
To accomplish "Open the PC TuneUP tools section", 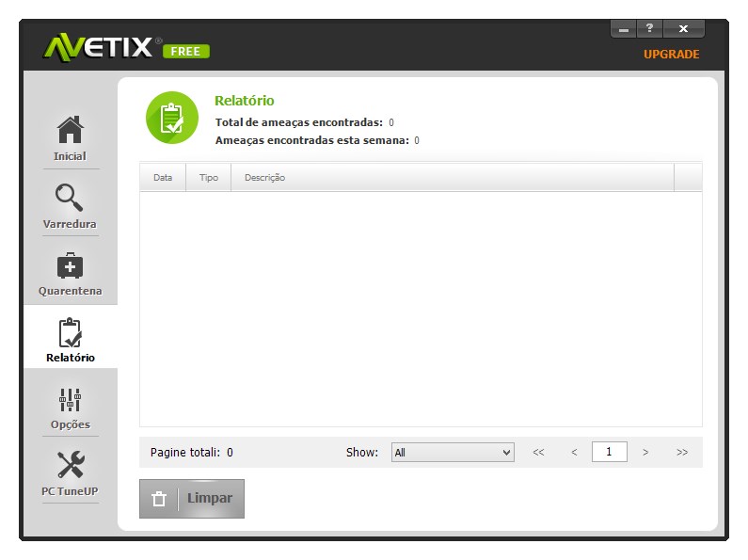I will [x=71, y=474].
